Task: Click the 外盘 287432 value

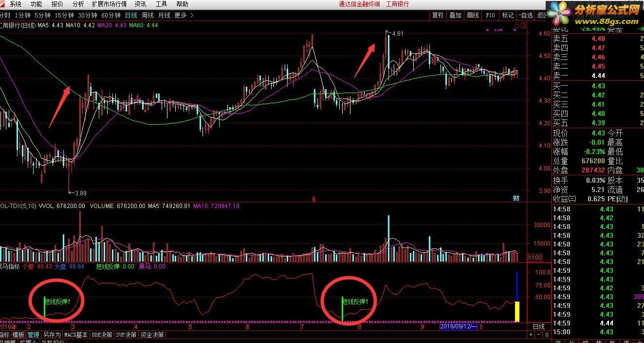Action: pos(592,170)
